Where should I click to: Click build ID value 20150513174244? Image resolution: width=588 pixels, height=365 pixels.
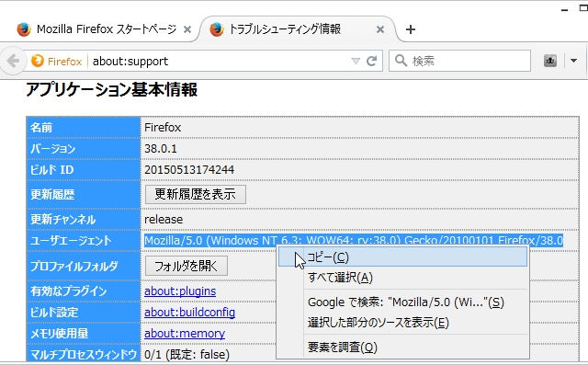coord(189,169)
